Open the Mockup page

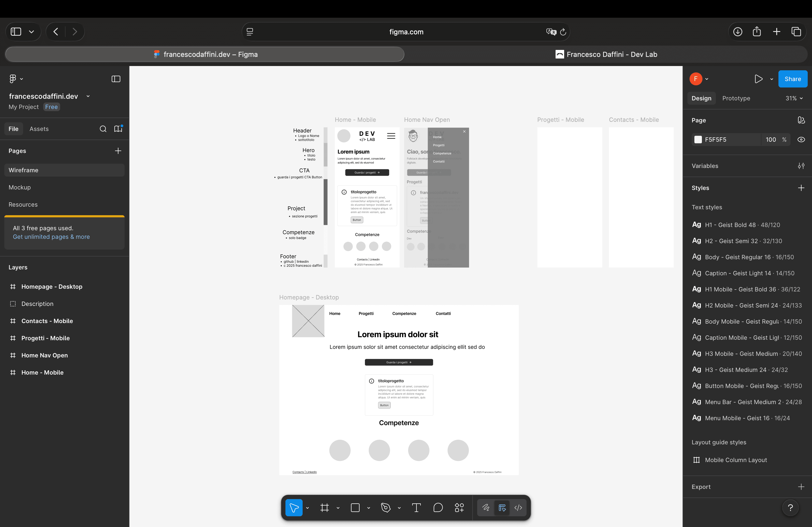[64, 188]
